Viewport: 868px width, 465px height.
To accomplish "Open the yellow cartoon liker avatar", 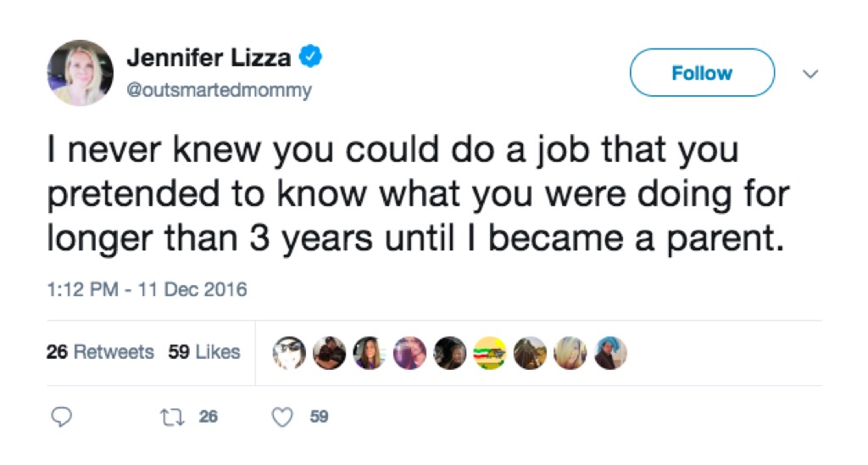I will (489, 352).
